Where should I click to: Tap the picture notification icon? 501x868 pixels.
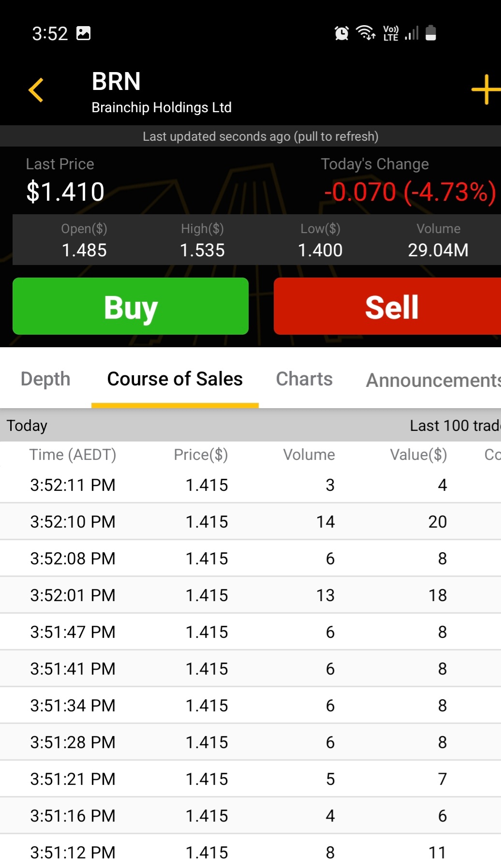(x=84, y=33)
